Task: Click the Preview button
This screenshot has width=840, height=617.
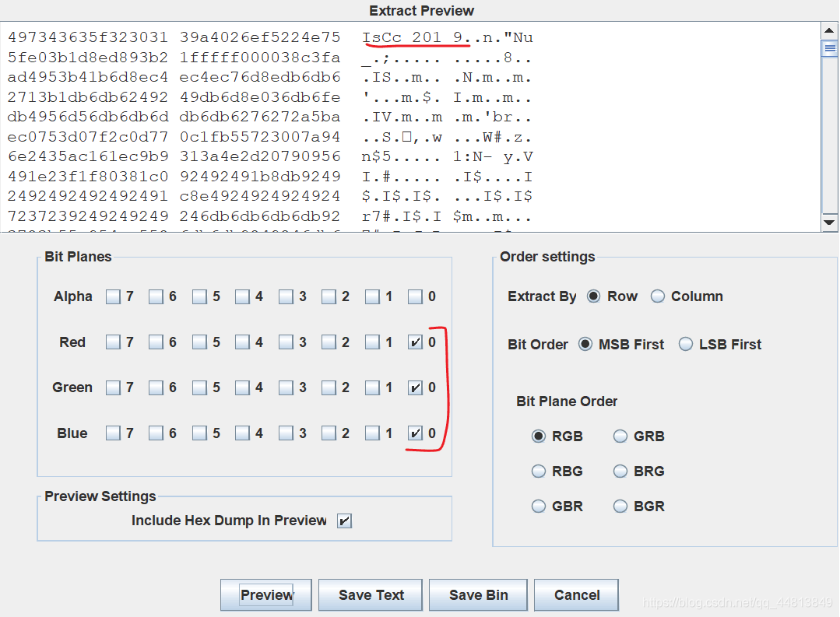Action: [266, 595]
